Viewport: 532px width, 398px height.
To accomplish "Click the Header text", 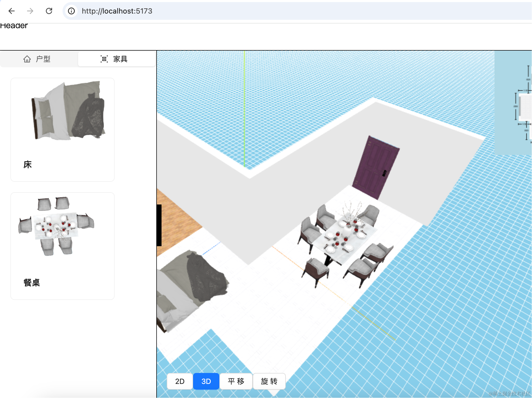I will click(x=14, y=26).
